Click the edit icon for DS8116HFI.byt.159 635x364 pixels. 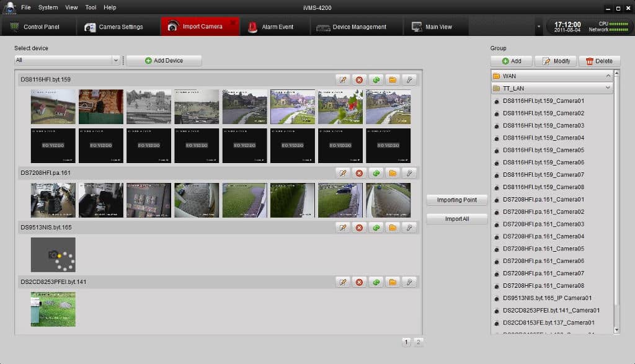click(x=342, y=79)
